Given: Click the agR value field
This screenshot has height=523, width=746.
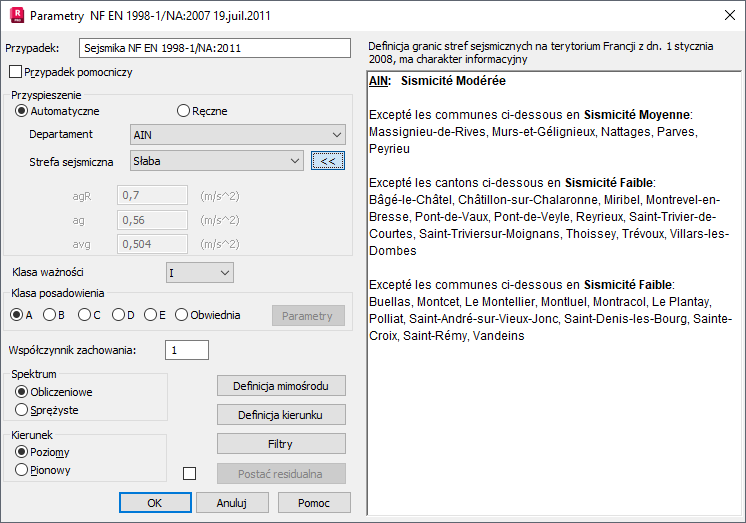Looking at the screenshot, I should (x=152, y=195).
